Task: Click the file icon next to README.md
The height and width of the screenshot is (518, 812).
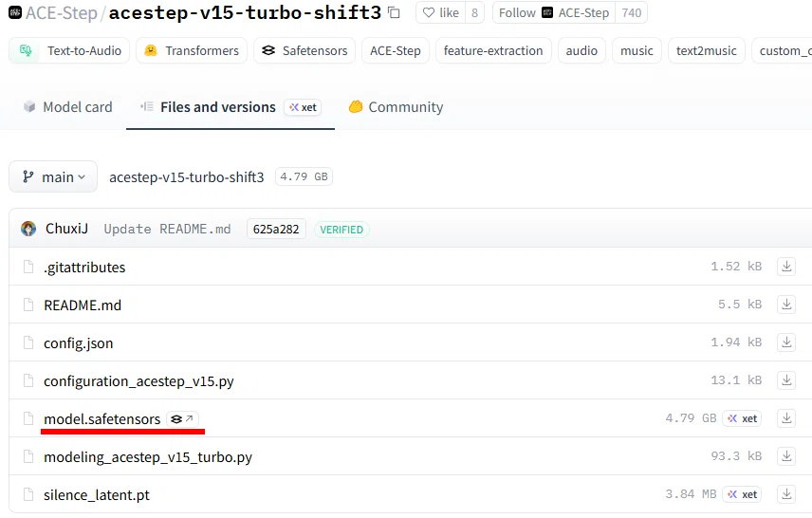Action: pyautogui.click(x=28, y=305)
